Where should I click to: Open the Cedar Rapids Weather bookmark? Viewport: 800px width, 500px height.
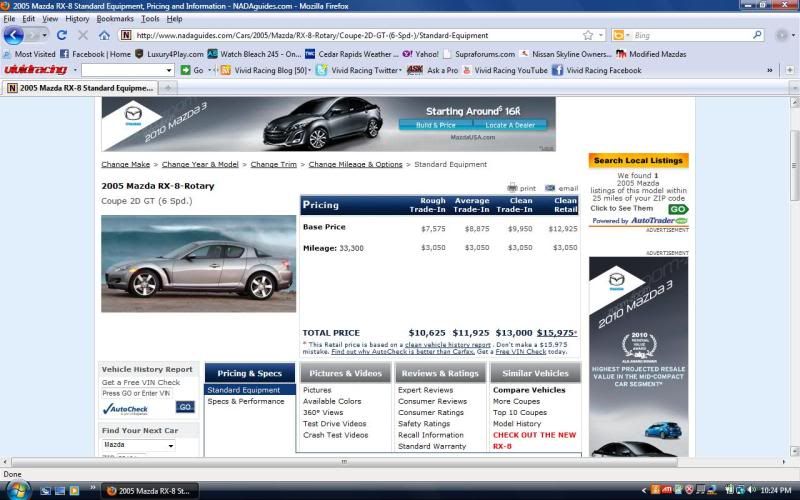point(351,54)
